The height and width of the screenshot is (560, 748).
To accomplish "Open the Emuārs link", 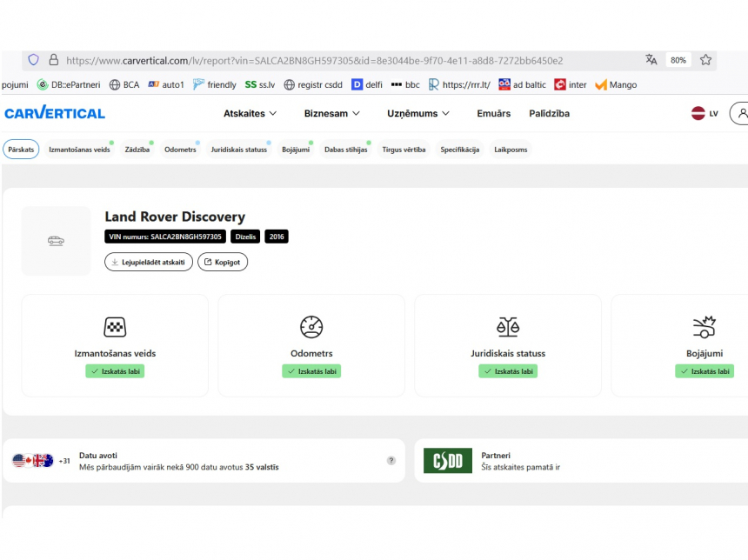I will click(x=494, y=114).
